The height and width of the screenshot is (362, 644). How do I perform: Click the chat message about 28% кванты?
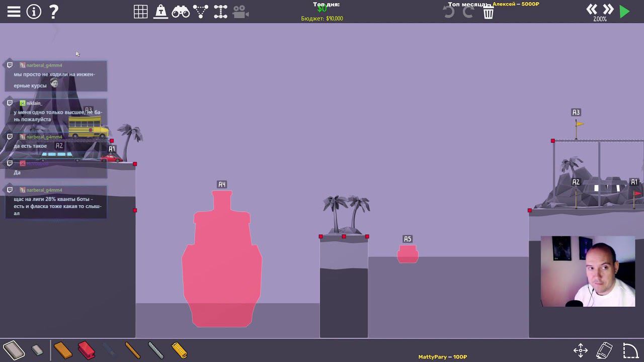click(56, 202)
